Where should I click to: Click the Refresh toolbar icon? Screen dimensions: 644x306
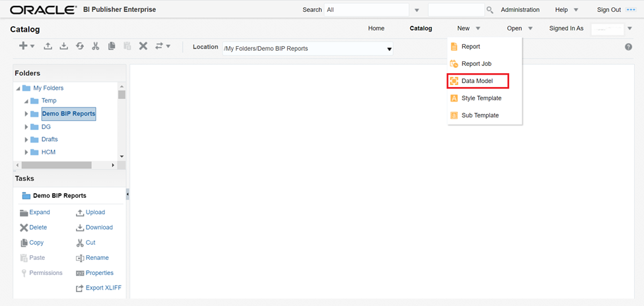coord(80,46)
